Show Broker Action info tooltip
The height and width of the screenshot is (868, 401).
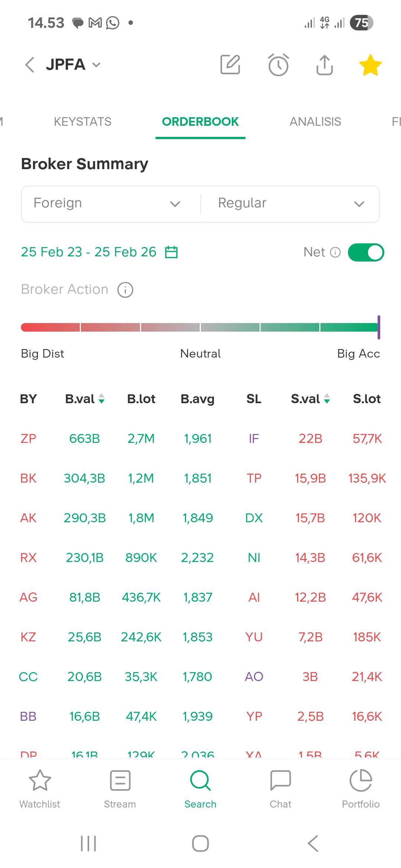pos(125,290)
